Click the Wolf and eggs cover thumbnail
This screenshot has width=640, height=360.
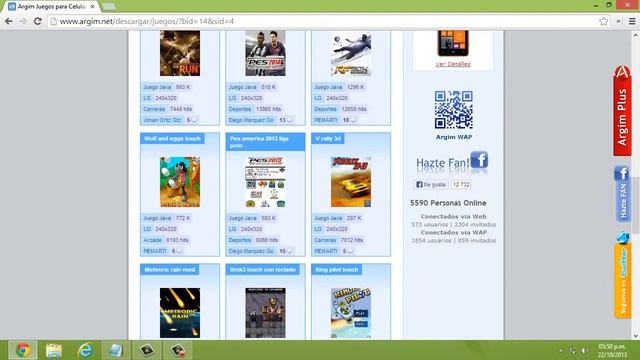click(180, 182)
